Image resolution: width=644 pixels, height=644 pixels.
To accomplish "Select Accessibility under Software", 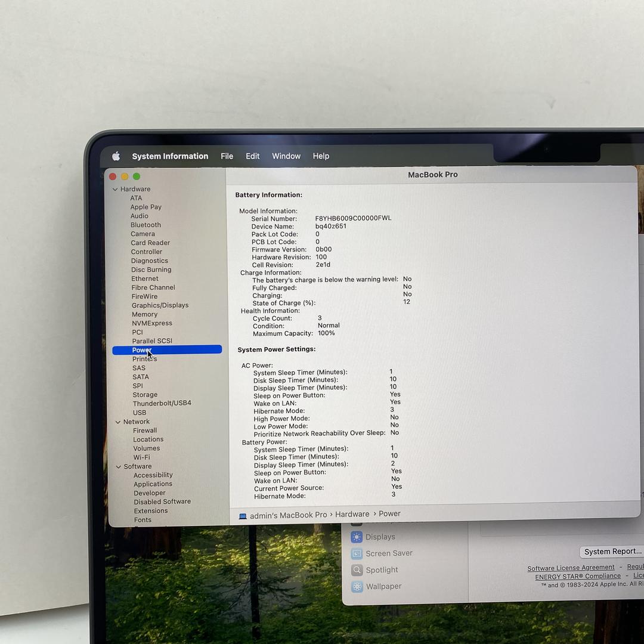I will (153, 475).
